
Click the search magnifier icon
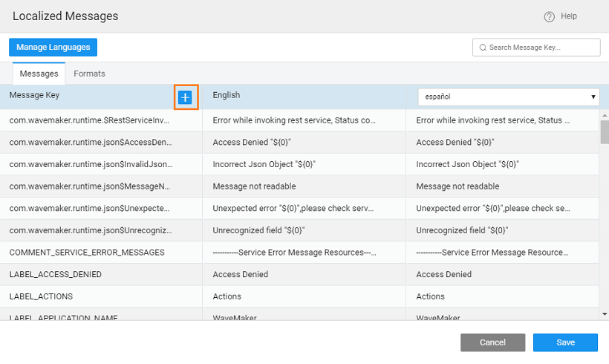point(483,48)
